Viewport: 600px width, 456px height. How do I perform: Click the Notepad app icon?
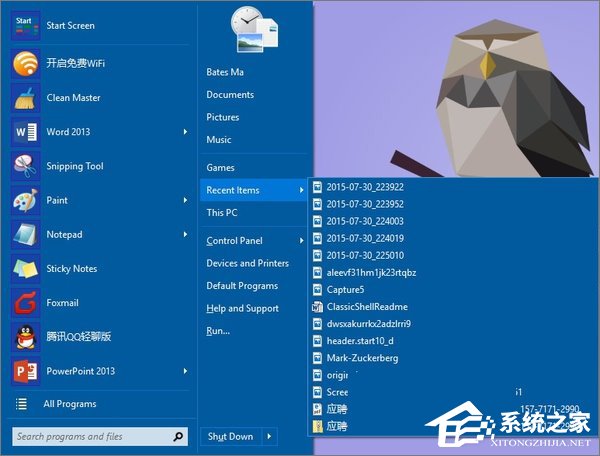pyautogui.click(x=25, y=234)
